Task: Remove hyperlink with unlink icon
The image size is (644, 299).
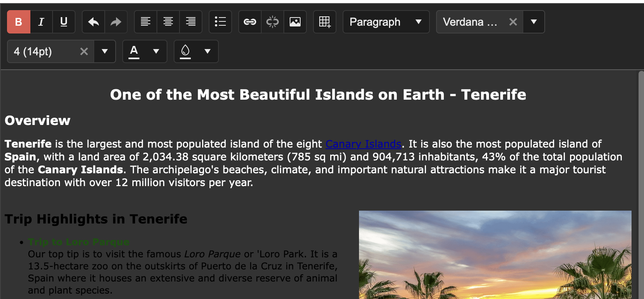Action: pyautogui.click(x=273, y=22)
